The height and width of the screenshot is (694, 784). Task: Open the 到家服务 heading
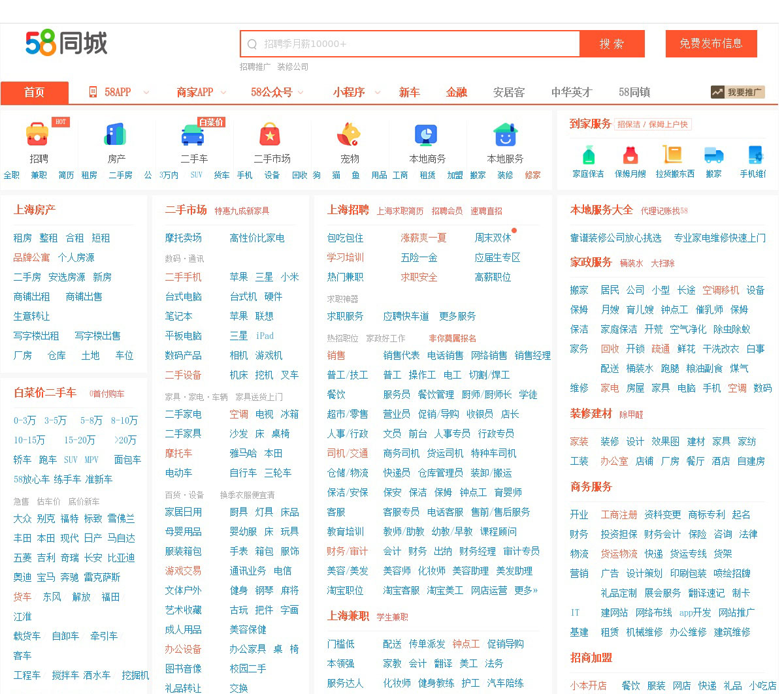point(590,123)
